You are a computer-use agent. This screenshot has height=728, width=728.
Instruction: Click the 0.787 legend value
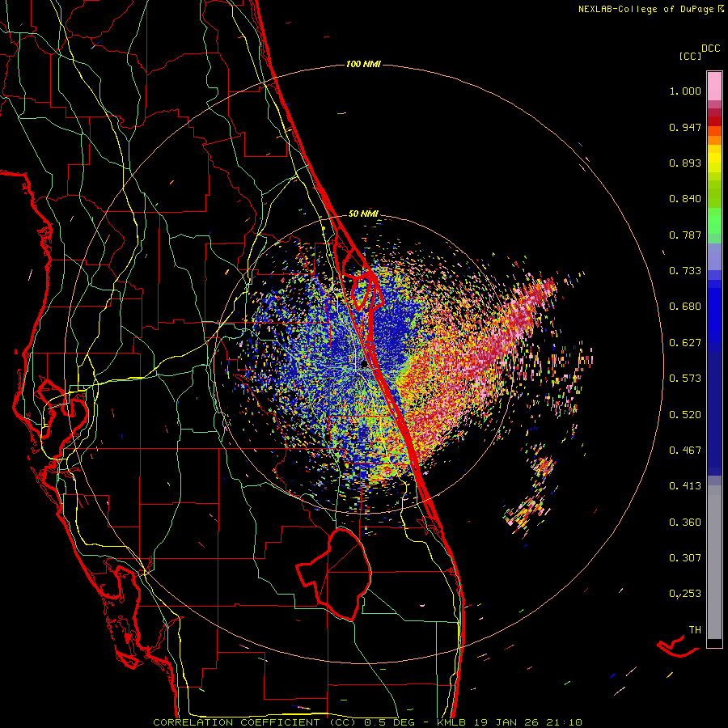685,235
